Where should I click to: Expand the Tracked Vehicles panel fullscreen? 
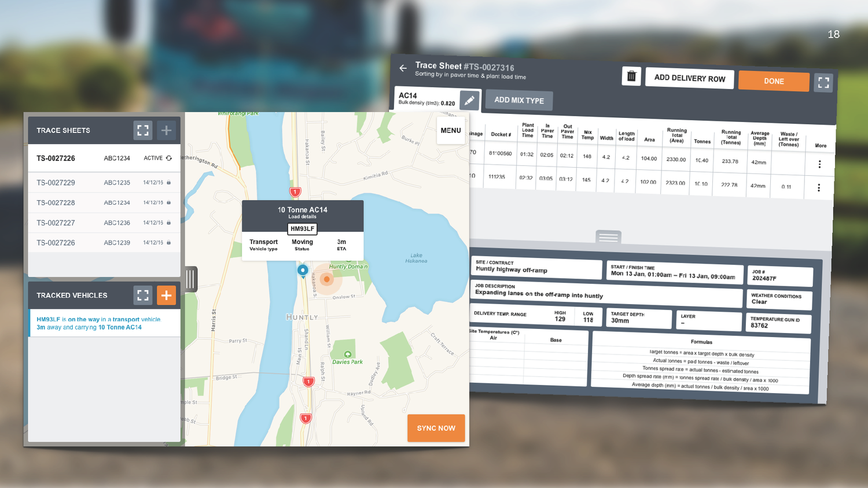tap(143, 295)
